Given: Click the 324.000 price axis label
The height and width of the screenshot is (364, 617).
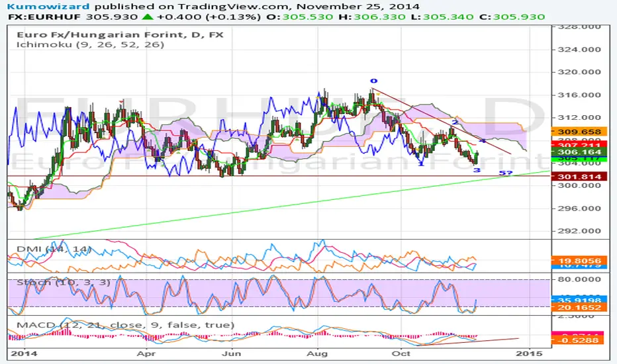Looking at the screenshot, I should (579, 50).
